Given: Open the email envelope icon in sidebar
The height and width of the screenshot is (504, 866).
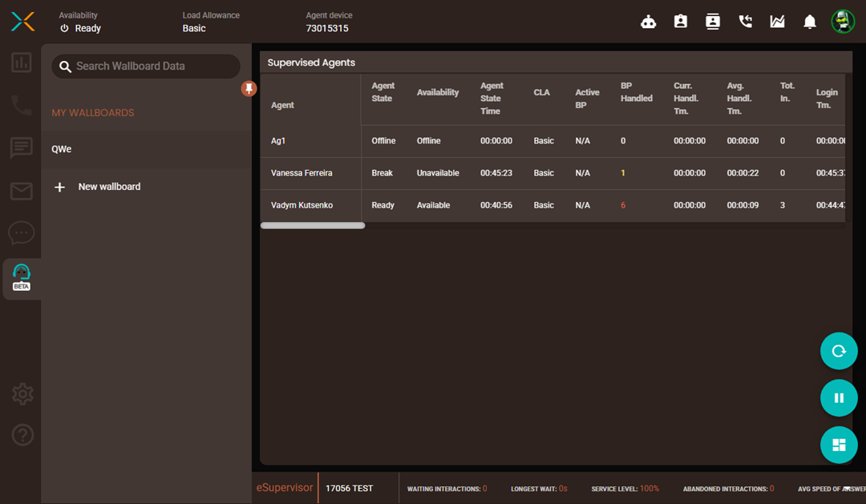Looking at the screenshot, I should click(x=22, y=191).
